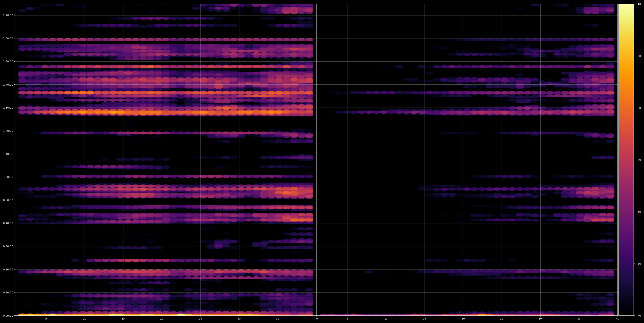Click the left heatmap's x-axis label 5

[x=46, y=319]
